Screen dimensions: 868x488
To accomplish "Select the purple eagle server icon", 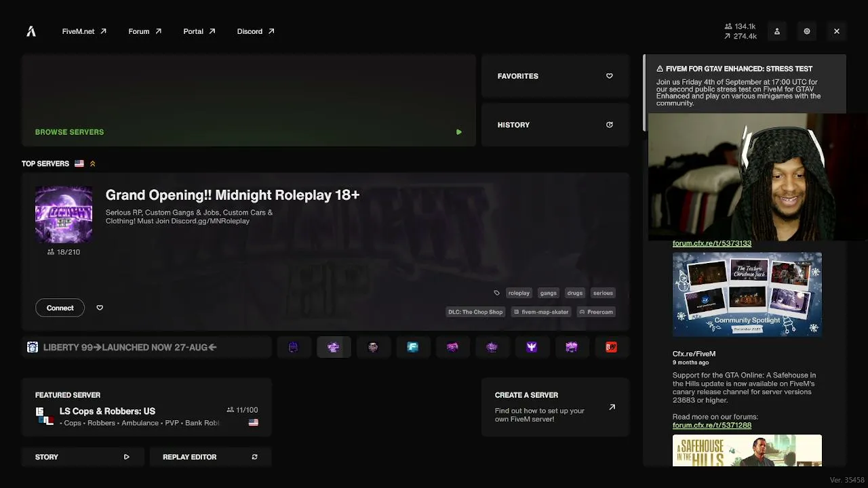I will coord(532,347).
